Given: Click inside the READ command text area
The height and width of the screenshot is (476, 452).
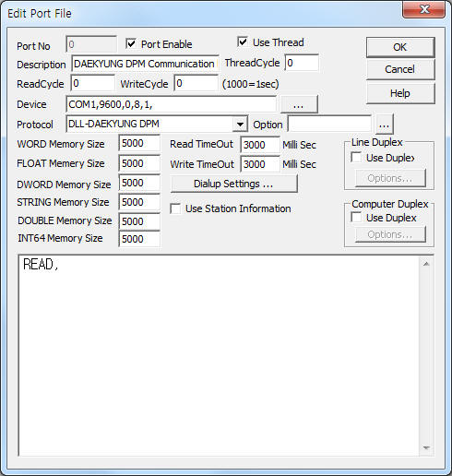Looking at the screenshot, I should click(x=219, y=355).
